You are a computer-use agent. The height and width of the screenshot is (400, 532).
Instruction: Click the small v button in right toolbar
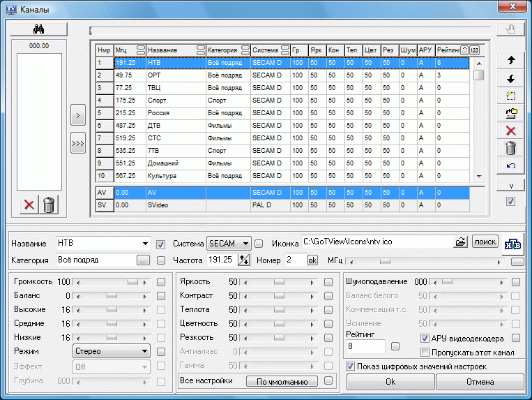tap(510, 186)
